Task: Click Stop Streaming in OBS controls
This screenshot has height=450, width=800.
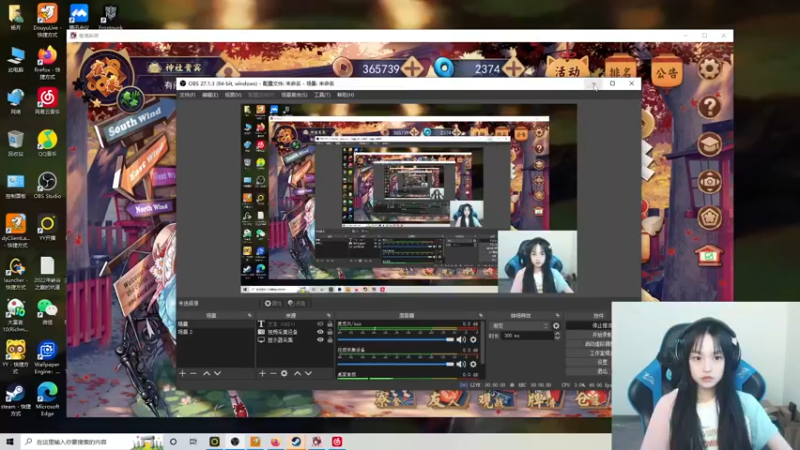Action: point(589,326)
